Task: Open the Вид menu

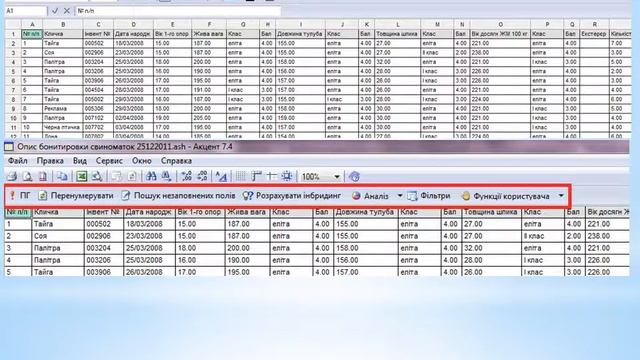Action: [80, 161]
